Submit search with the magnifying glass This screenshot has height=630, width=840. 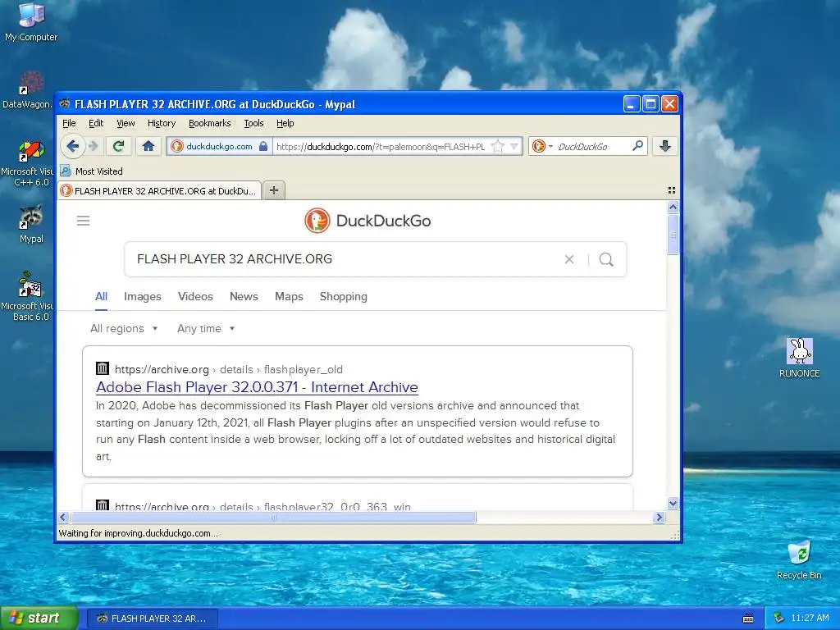(x=606, y=259)
